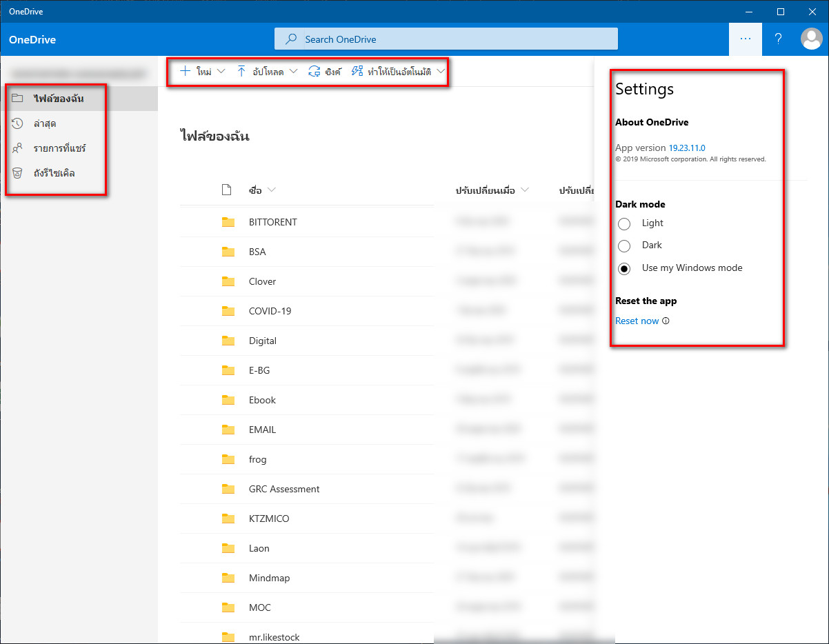Open the COVID-19 folder name
The height and width of the screenshot is (644, 829).
270,311
